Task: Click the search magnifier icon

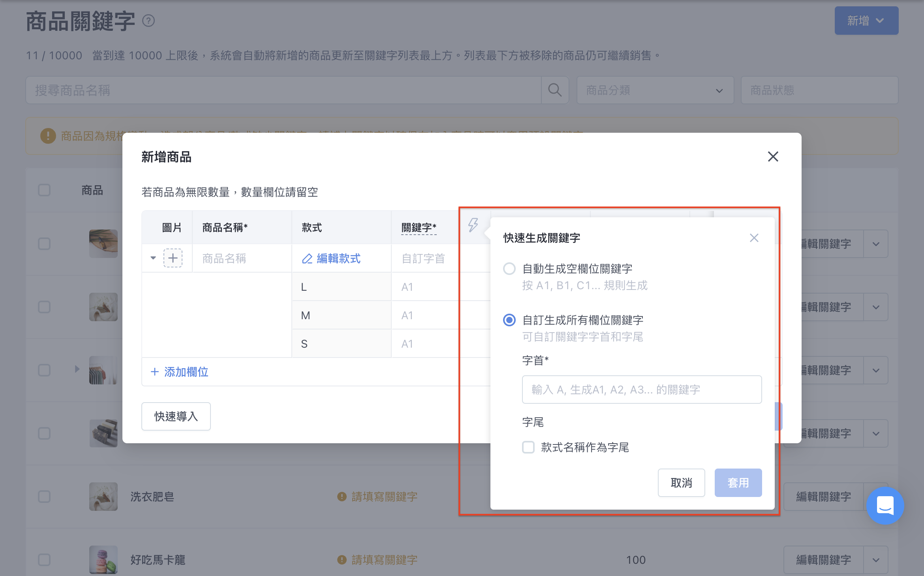Action: [x=555, y=90]
